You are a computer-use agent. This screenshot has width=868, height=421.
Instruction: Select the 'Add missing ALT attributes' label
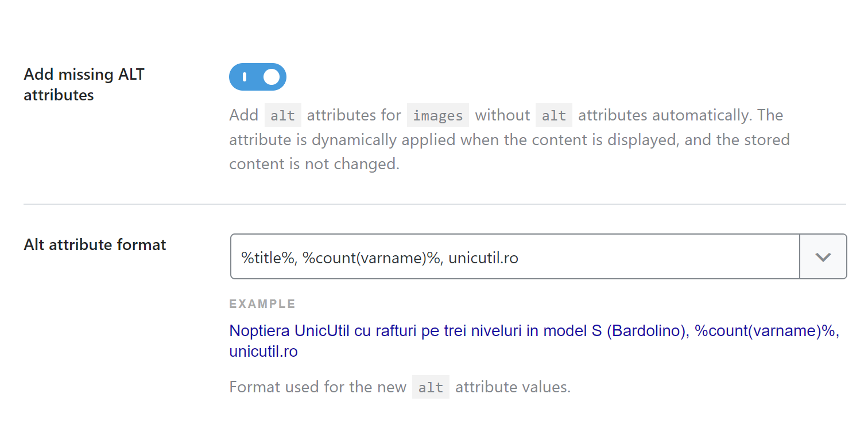[84, 85]
